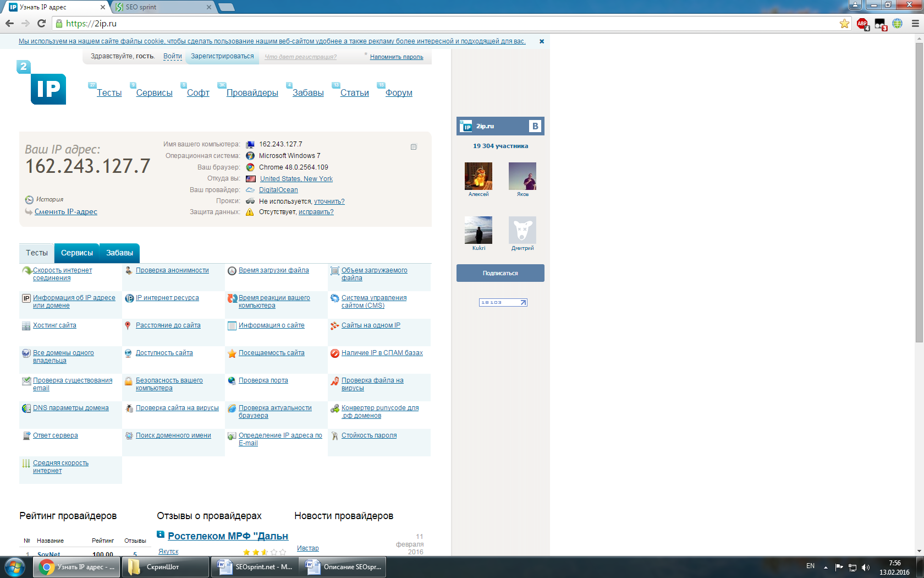
Task: Click the envelope icon by Проверка существования email
Action: (26, 380)
